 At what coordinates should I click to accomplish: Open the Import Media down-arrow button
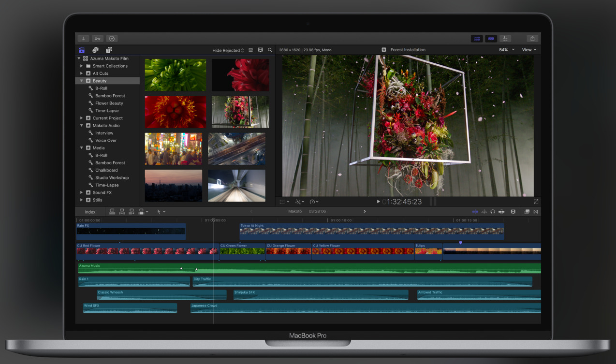[83, 39]
